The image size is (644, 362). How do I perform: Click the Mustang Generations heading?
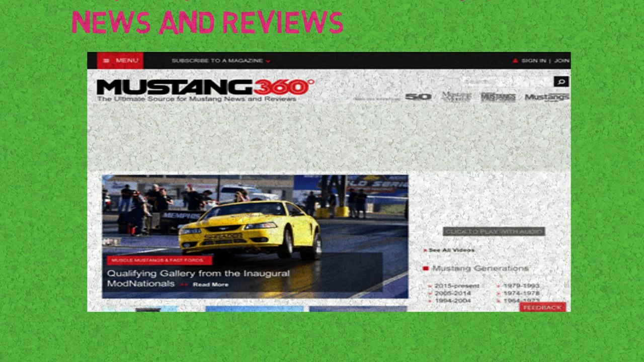coord(480,268)
